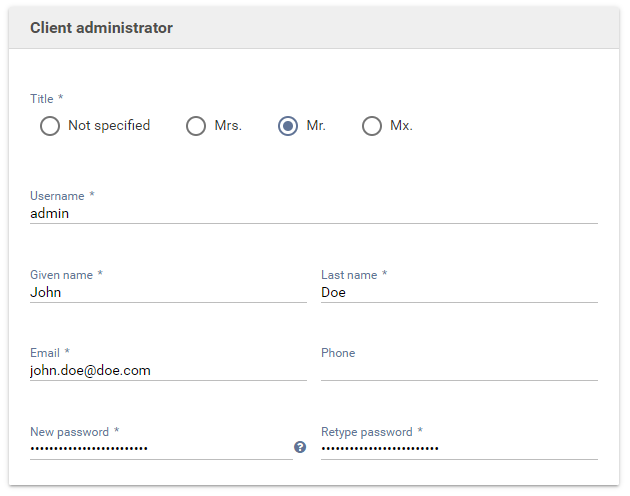
Task: Click the Email field with john.doe@doe.com
Action: (168, 370)
